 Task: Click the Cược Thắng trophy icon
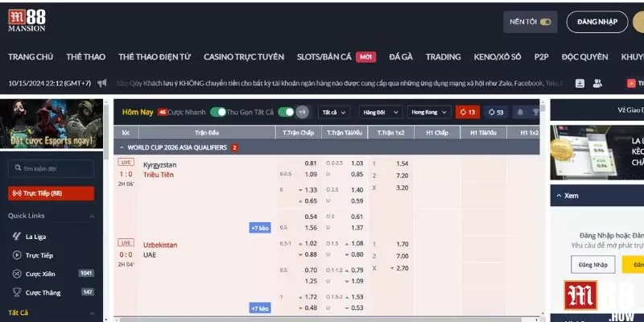(x=17, y=291)
